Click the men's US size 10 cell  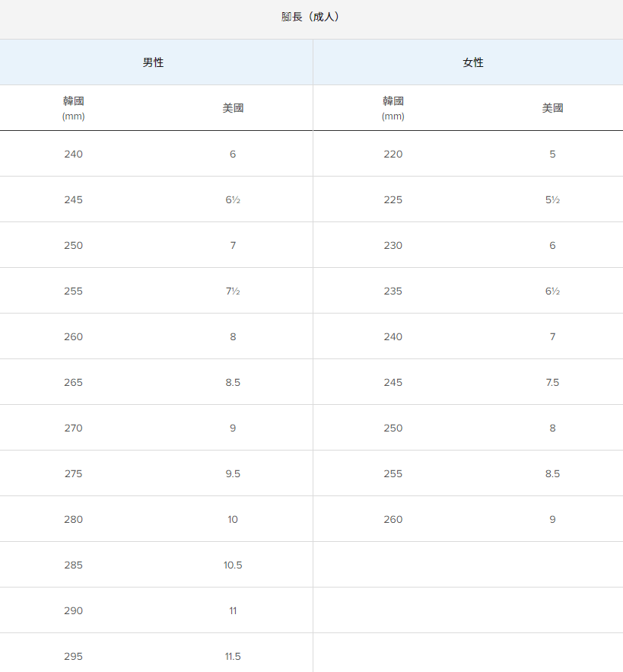pos(233,519)
